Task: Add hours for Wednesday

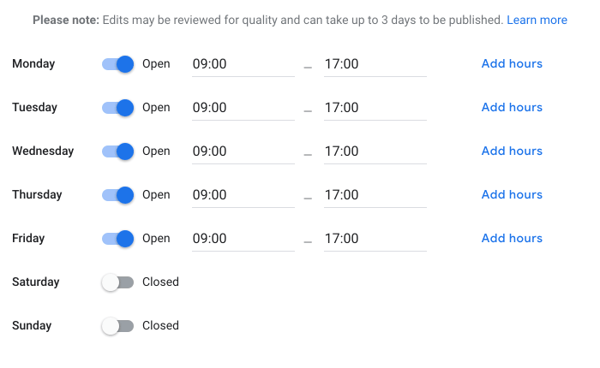Action: [x=512, y=151]
